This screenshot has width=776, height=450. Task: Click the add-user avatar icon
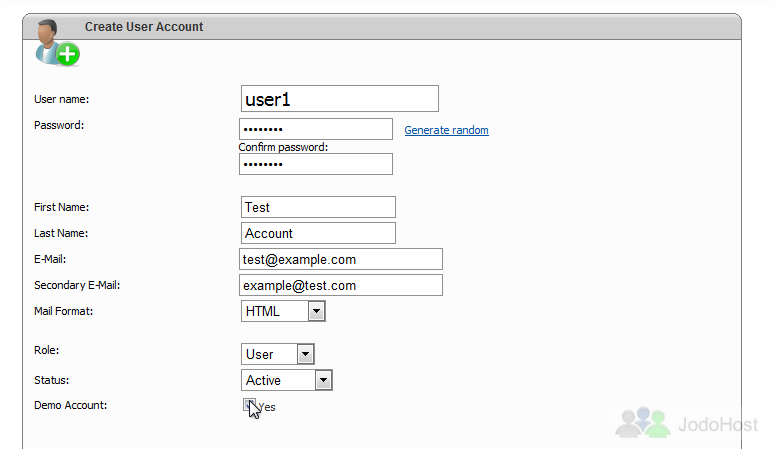(57, 43)
